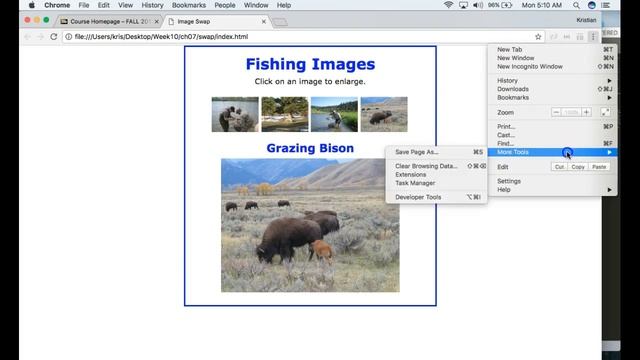Click the Chrome three-dot menu icon
The width and height of the screenshot is (640, 360).
593,37
